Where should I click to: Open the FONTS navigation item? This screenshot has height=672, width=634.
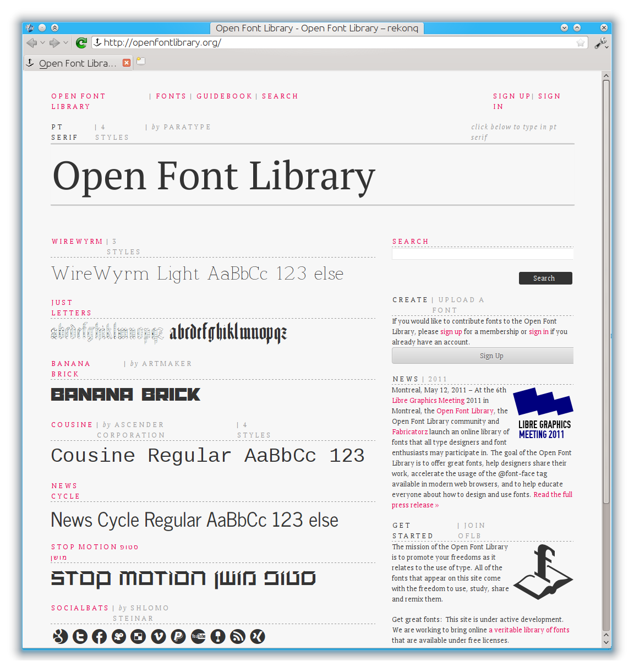click(171, 96)
